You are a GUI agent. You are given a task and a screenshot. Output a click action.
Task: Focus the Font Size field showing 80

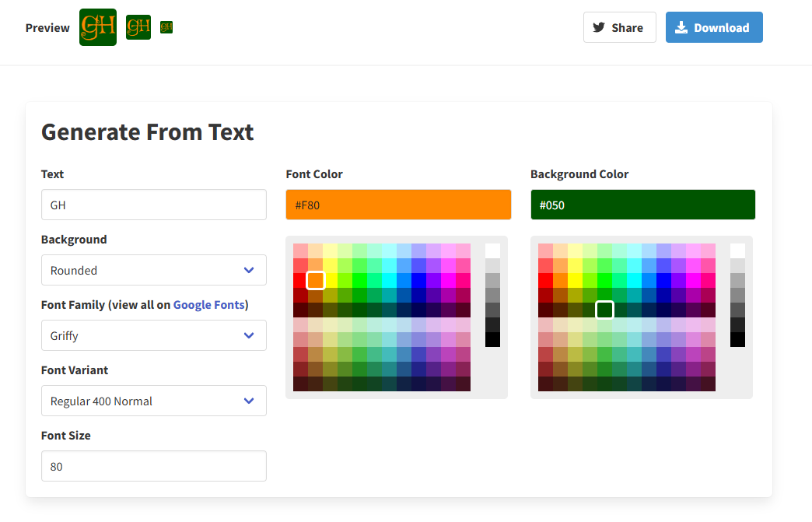pyautogui.click(x=154, y=466)
